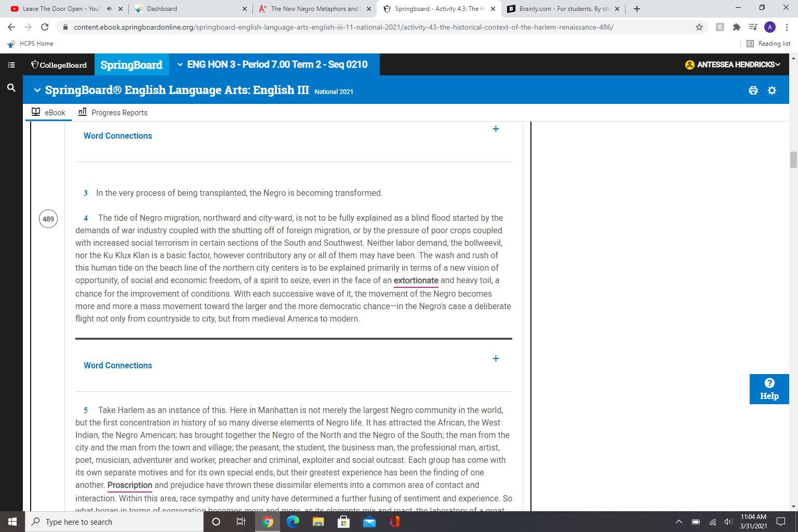
Task: Open the settings gear in the blue header
Action: (x=772, y=90)
